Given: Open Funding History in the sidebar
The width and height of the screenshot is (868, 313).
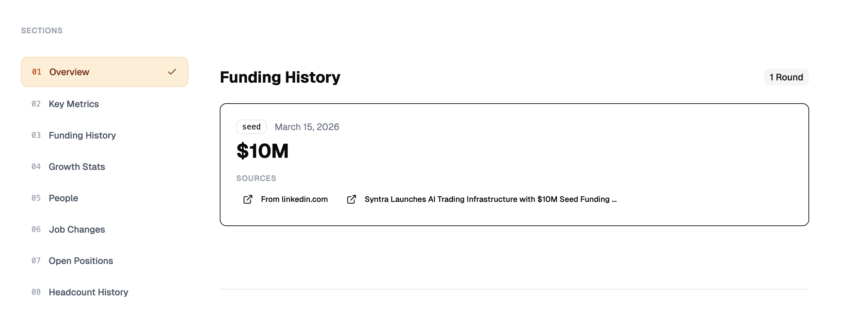Looking at the screenshot, I should tap(82, 135).
